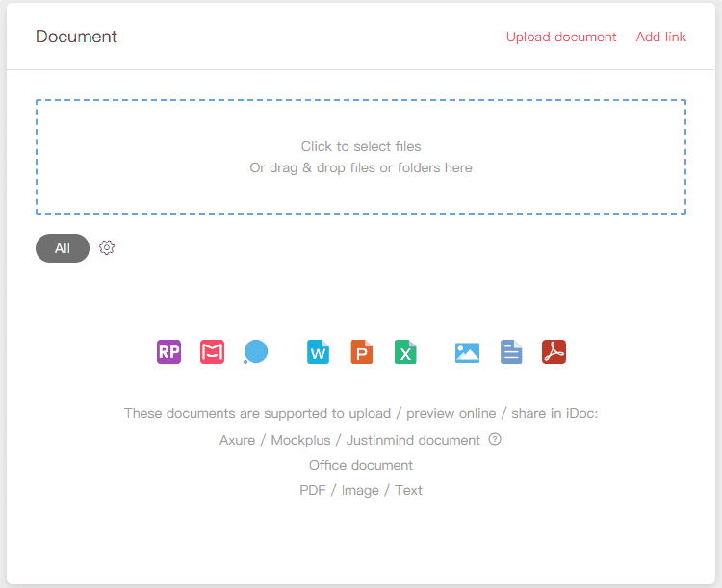Click the Axure RP purple icon

point(168,352)
